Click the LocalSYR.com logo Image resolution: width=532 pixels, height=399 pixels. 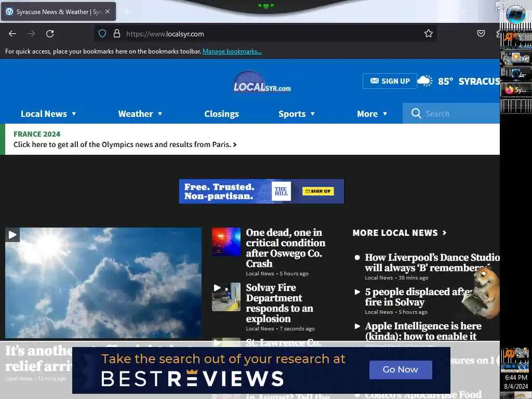pyautogui.click(x=262, y=82)
